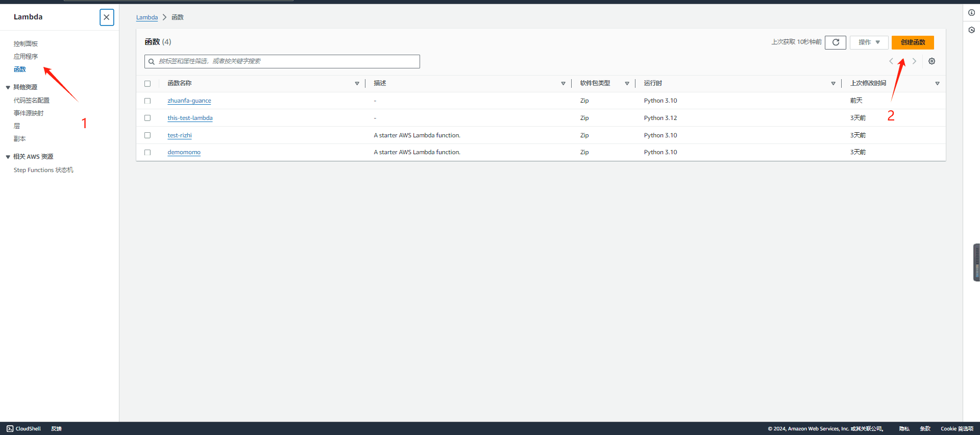Collapse the 相关 AWS 资源 section
980x435 pixels.
(x=8, y=157)
